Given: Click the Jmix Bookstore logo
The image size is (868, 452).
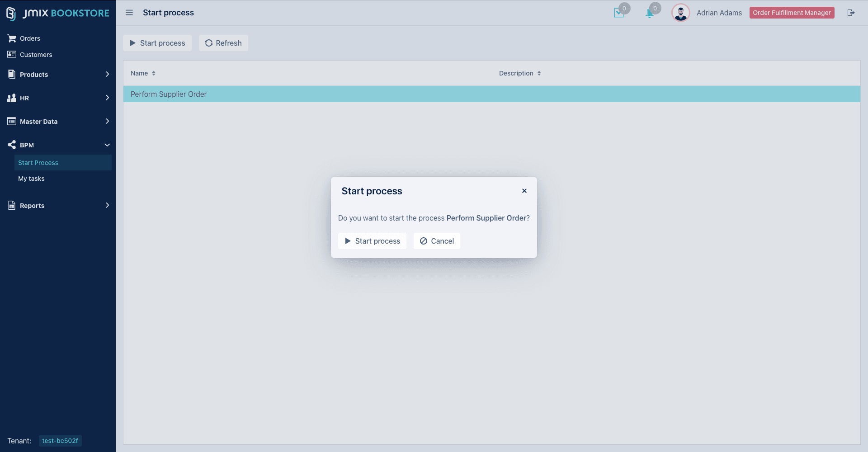Looking at the screenshot, I should (58, 13).
